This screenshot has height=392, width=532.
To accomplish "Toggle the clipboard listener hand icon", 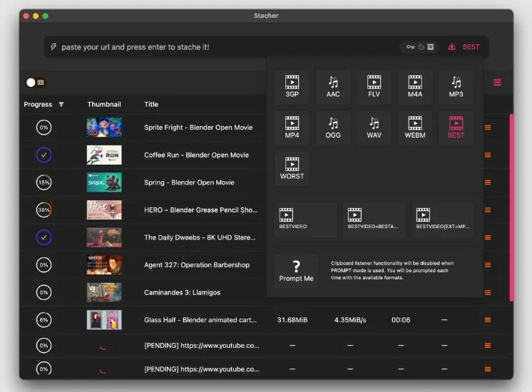I will pos(421,47).
